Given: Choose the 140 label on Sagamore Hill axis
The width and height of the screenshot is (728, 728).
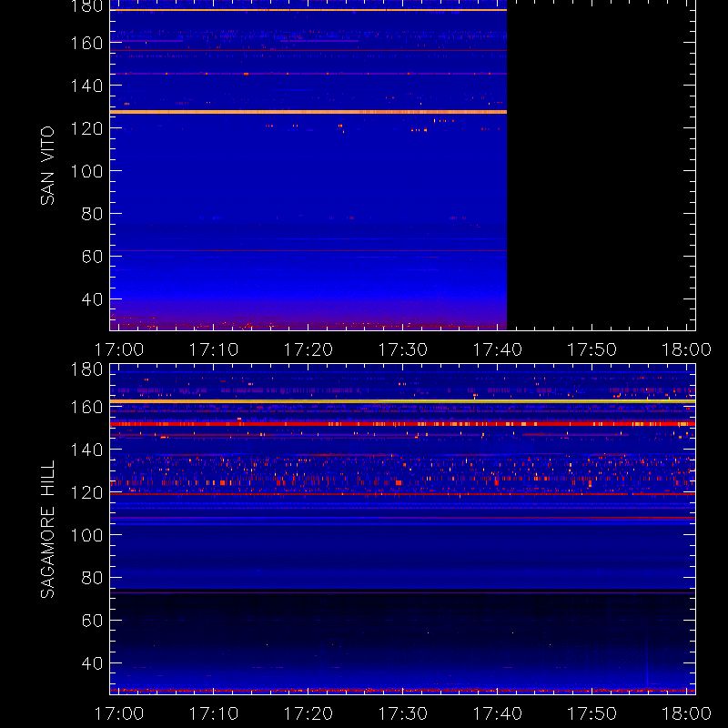Looking at the screenshot, I should click(x=86, y=450).
